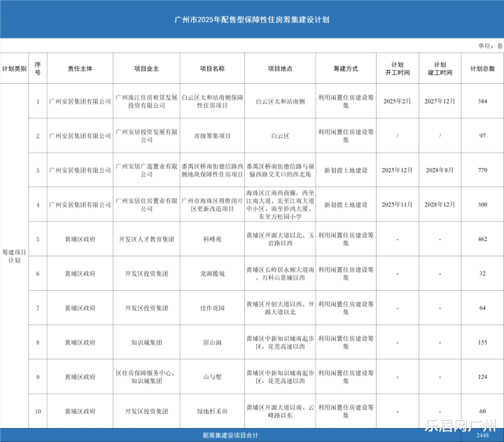Select start date cell 2025年11月
The height and width of the screenshot is (442, 504).
click(398, 205)
